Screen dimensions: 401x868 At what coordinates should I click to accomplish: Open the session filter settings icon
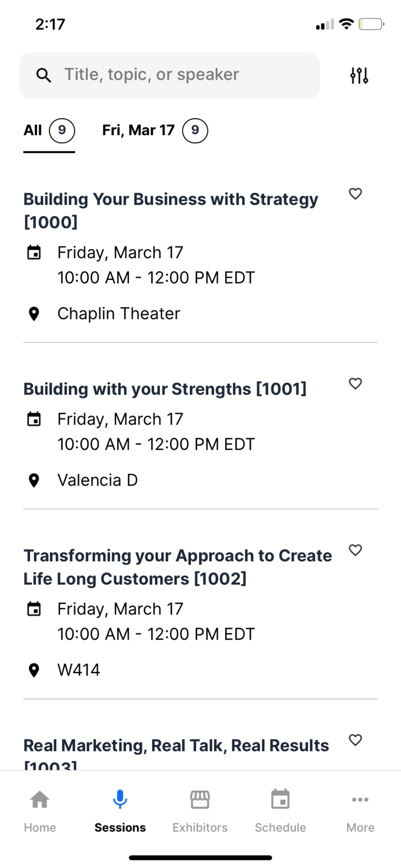click(x=359, y=76)
